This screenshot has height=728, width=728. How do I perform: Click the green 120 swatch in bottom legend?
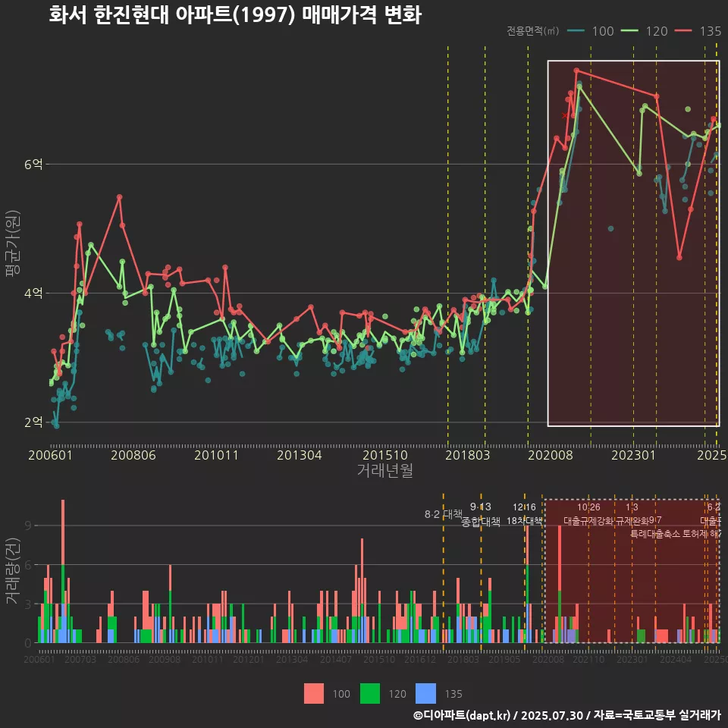(x=370, y=694)
